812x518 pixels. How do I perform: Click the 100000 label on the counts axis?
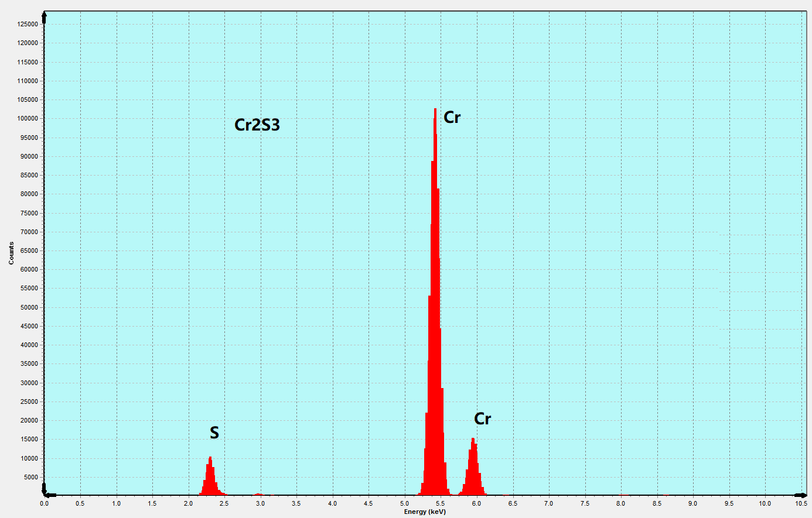(28, 118)
